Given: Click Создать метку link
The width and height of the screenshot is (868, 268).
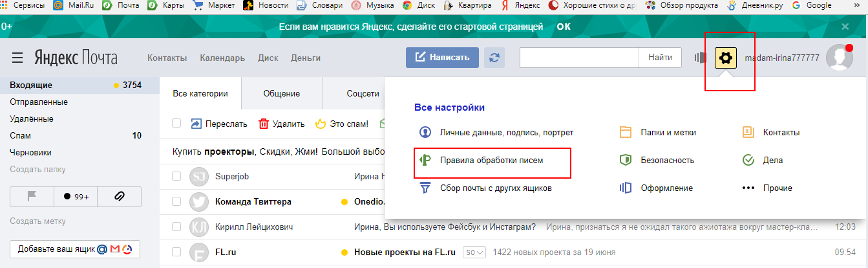Looking at the screenshot, I should (37, 221).
